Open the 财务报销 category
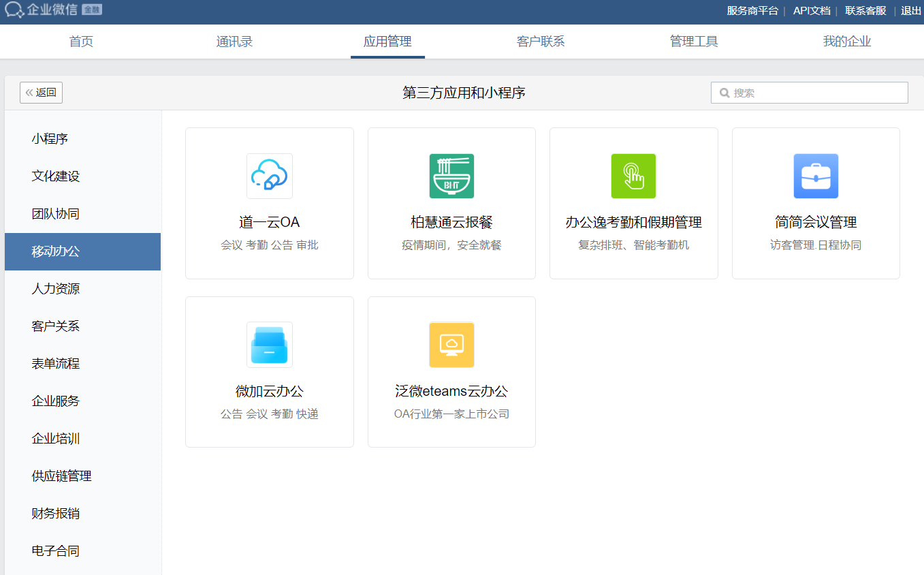 pos(82,514)
